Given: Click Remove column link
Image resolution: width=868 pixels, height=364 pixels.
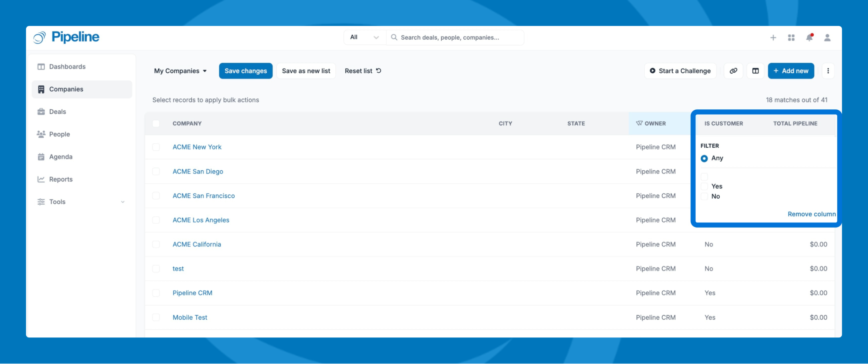Looking at the screenshot, I should point(811,214).
